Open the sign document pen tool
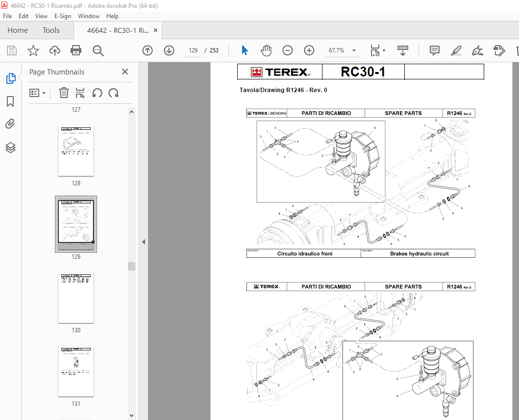The width and height of the screenshot is (519, 420). 478,50
